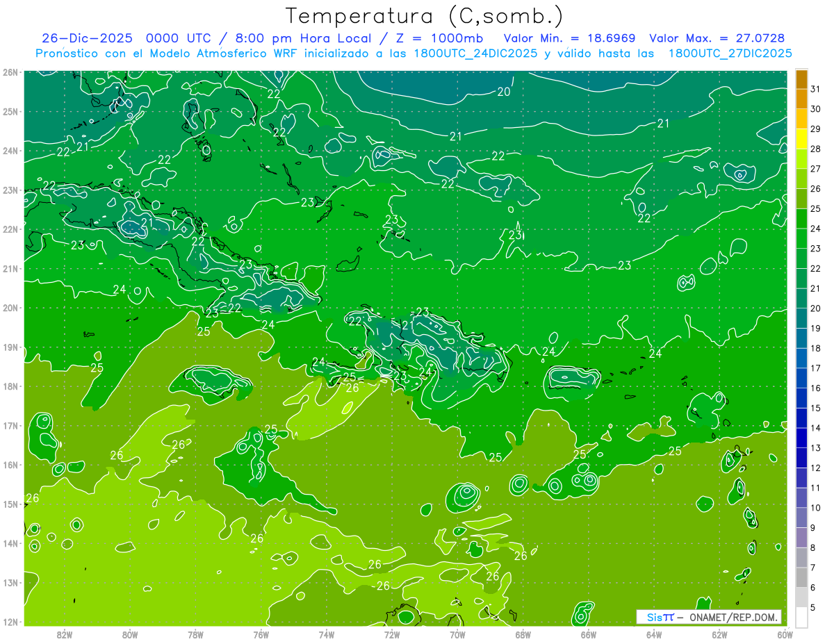834x644 pixels.
Task: Click the 14N latitude axis label
Action: pyautogui.click(x=10, y=543)
